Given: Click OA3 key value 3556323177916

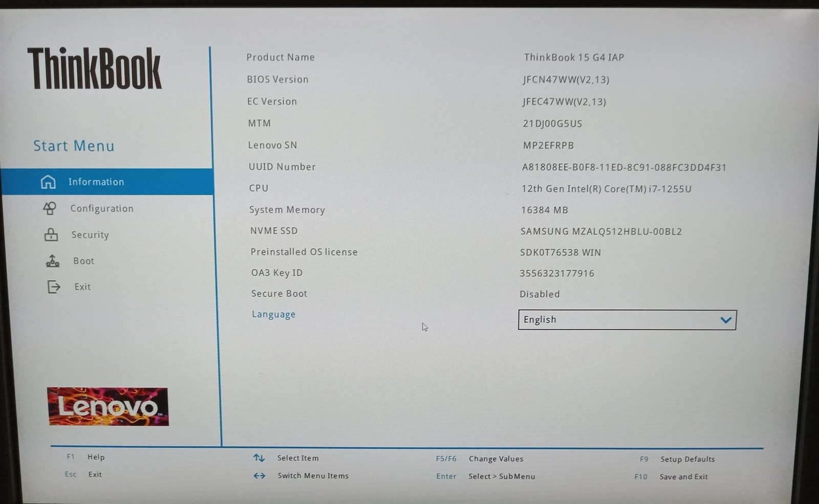Looking at the screenshot, I should tap(557, 273).
